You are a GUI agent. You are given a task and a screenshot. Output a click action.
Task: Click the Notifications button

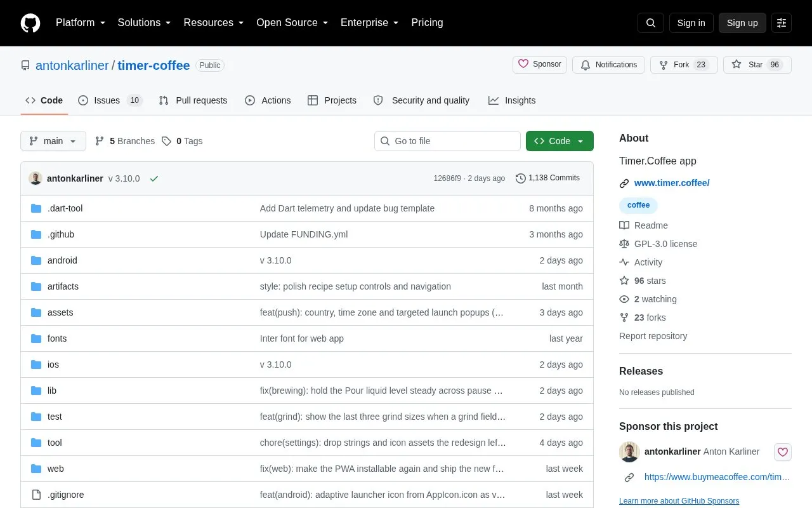(608, 65)
